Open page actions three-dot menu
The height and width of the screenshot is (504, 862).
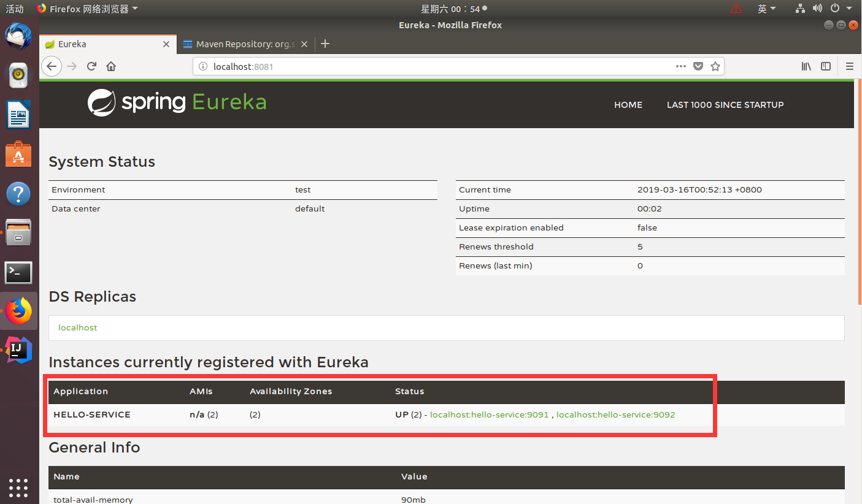pos(680,66)
